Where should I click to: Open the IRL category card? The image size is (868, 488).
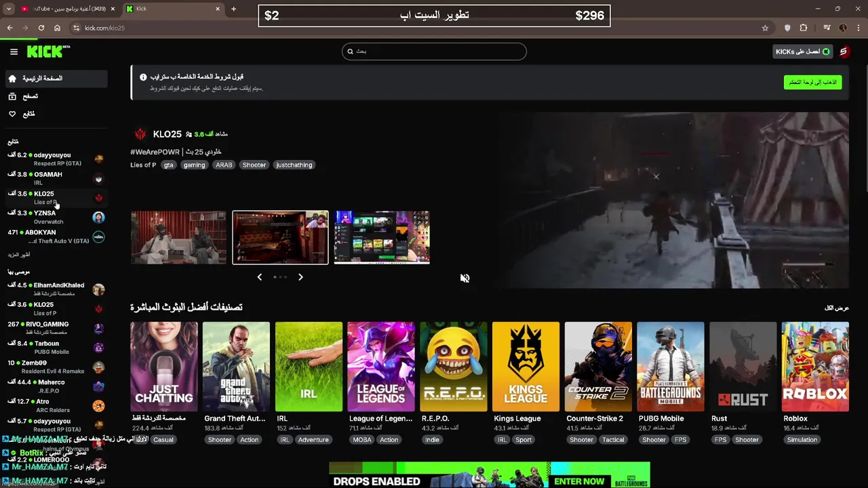click(309, 367)
